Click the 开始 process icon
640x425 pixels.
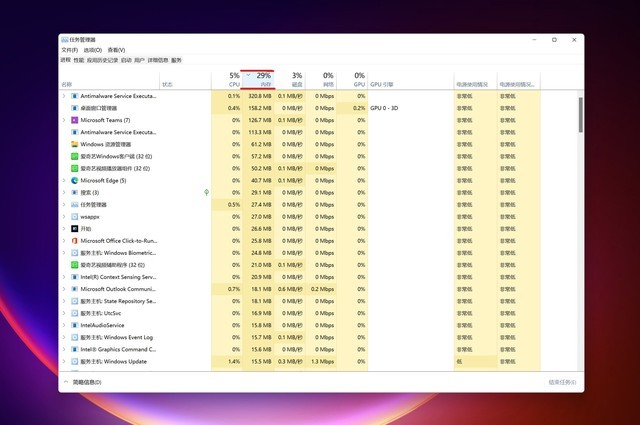click(74, 229)
